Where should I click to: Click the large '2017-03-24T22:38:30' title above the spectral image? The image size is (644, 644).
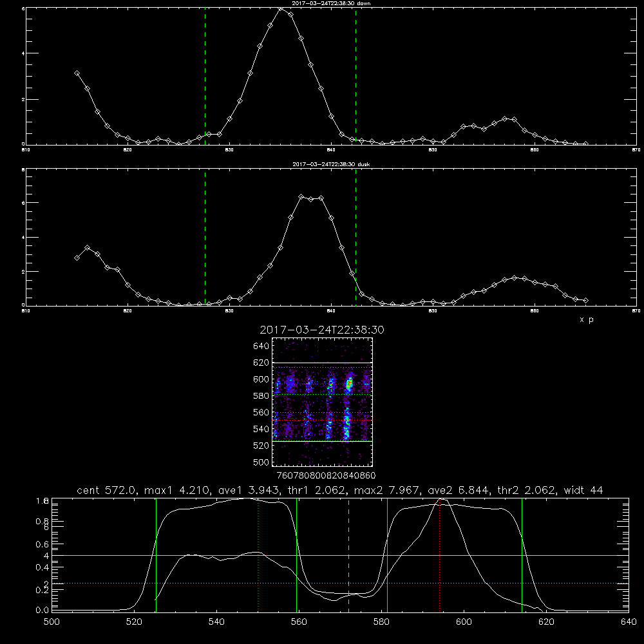point(322,330)
